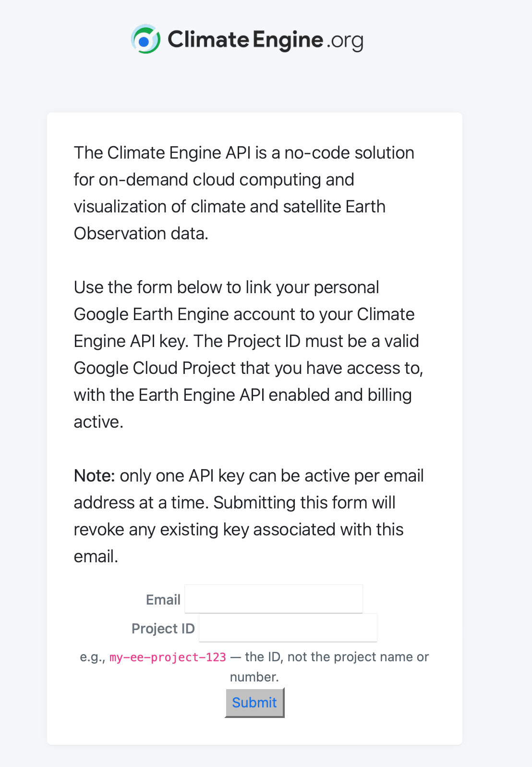The width and height of the screenshot is (532, 767).
Task: Click the "Climate" word in the header wordmark
Action: (x=208, y=39)
